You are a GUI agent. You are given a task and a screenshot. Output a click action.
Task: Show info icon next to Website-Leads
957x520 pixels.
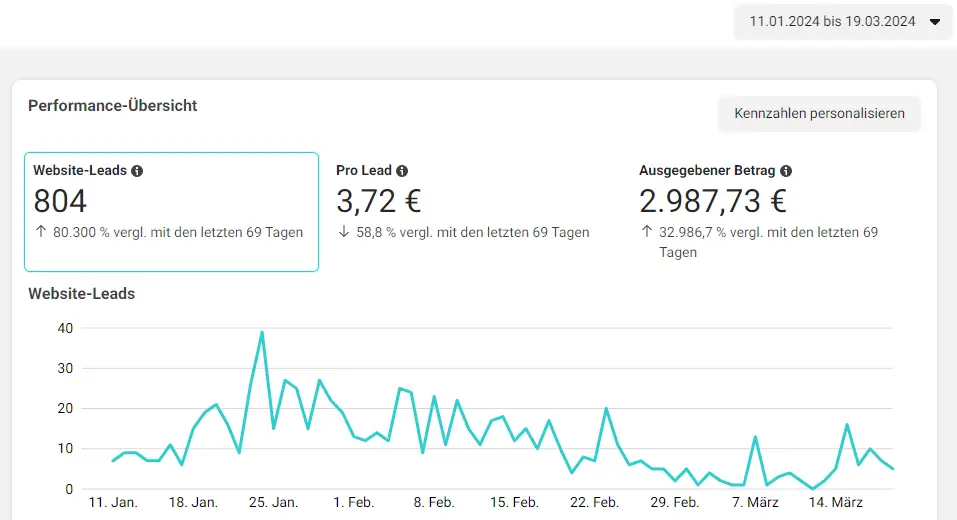pyautogui.click(x=137, y=171)
